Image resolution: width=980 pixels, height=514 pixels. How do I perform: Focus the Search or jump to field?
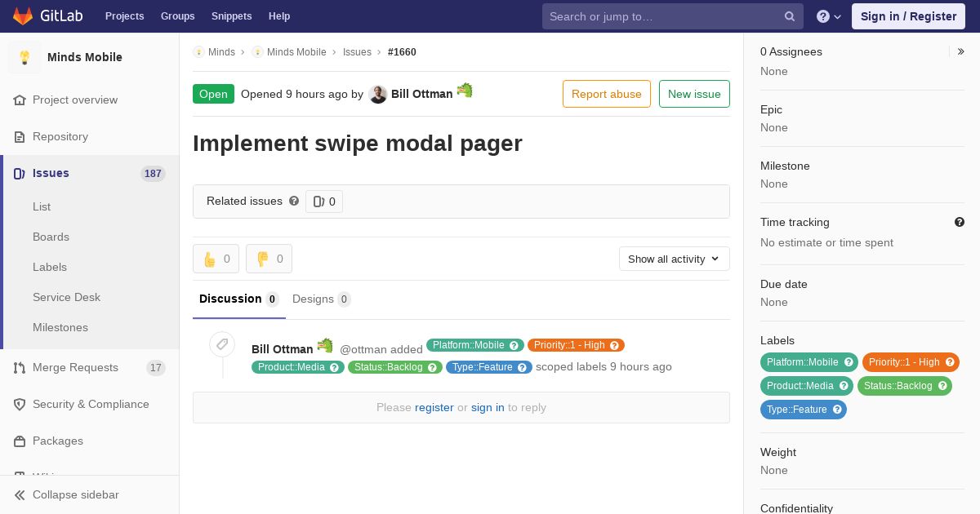tap(673, 16)
